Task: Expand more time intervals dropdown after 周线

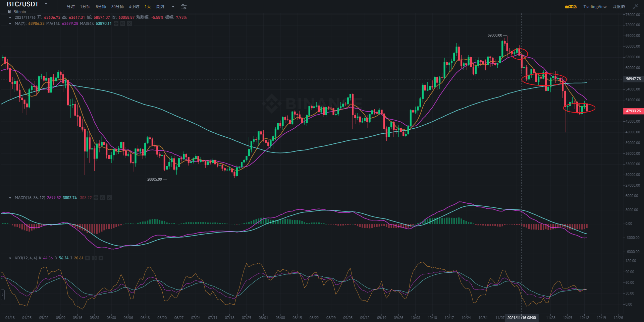Action: (173, 7)
